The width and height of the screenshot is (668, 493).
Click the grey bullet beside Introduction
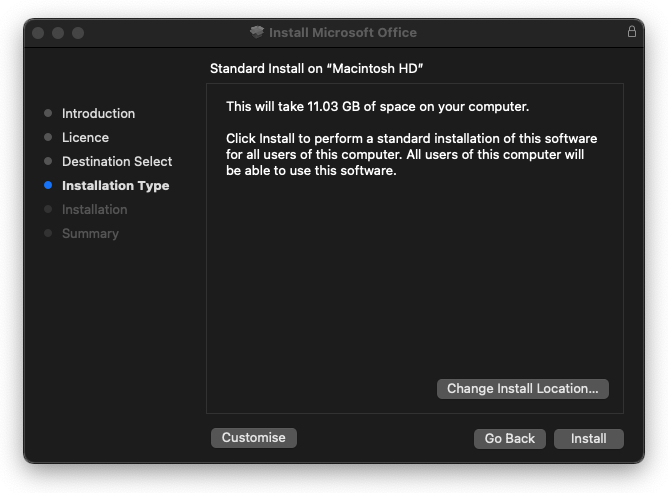[x=48, y=113]
